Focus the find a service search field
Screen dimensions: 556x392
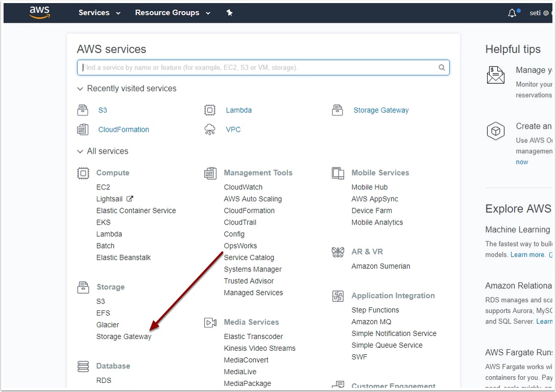263,67
